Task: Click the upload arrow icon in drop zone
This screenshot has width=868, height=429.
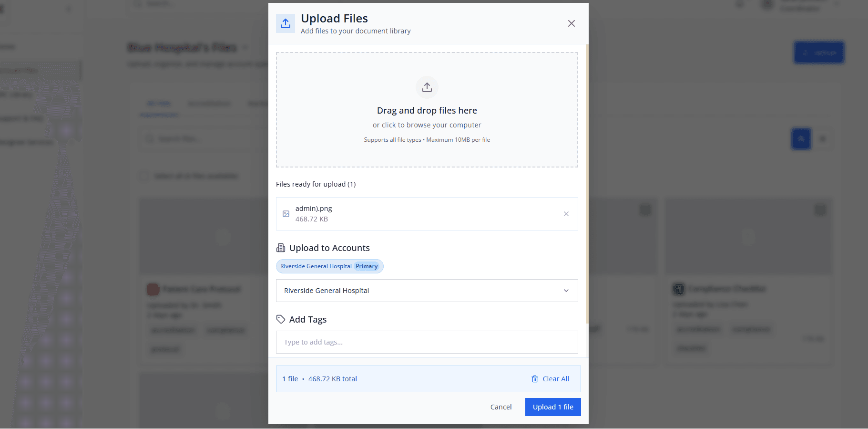Action: (427, 87)
